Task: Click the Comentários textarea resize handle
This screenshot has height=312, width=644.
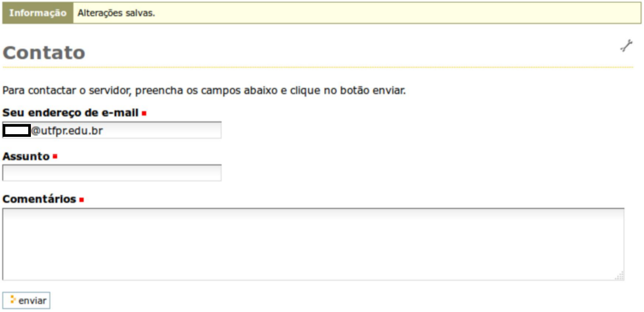Action: 619,276
